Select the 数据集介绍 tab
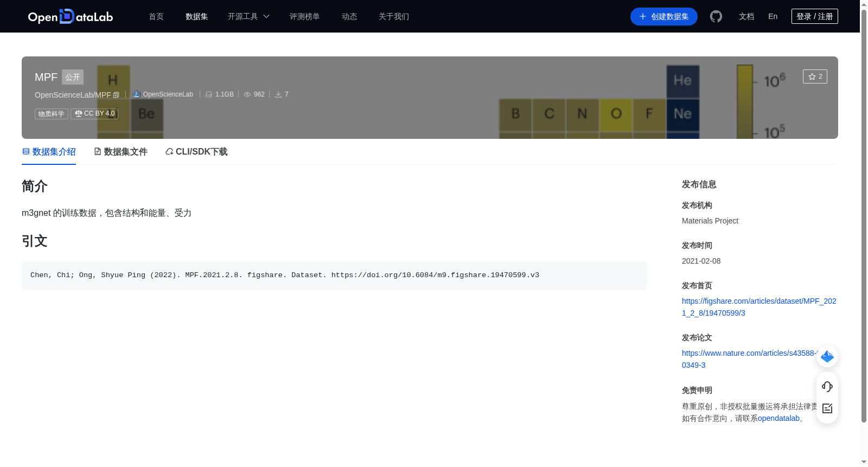 [x=49, y=152]
